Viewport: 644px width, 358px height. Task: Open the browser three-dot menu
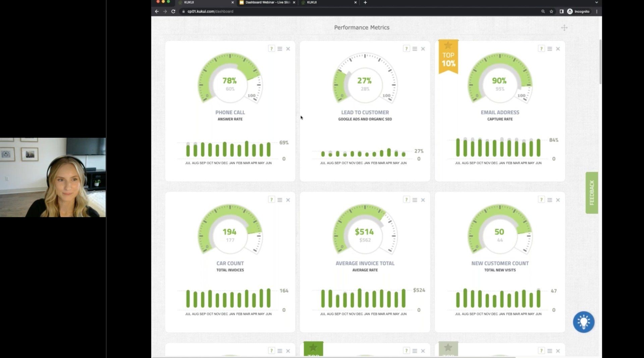596,11
